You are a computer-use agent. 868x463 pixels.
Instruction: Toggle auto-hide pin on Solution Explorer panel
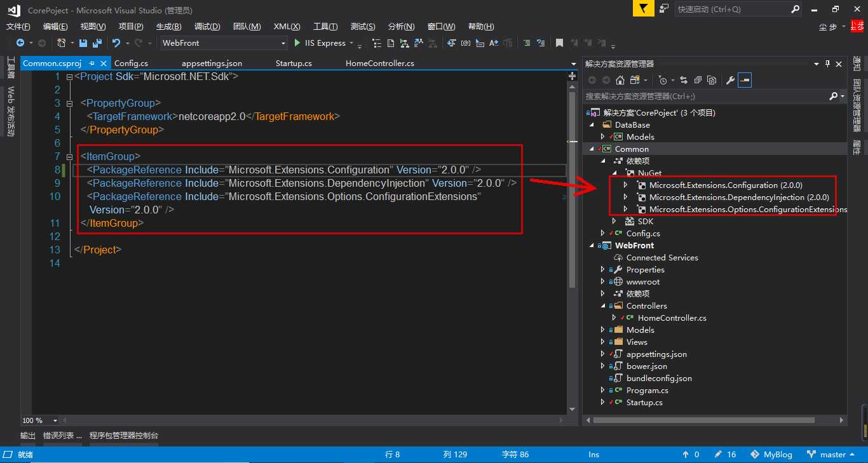pyautogui.click(x=827, y=64)
